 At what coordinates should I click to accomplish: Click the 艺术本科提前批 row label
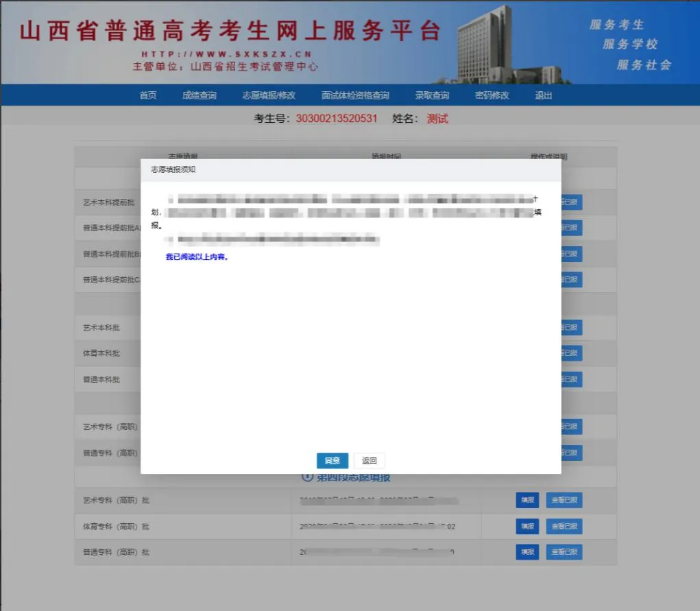108,202
